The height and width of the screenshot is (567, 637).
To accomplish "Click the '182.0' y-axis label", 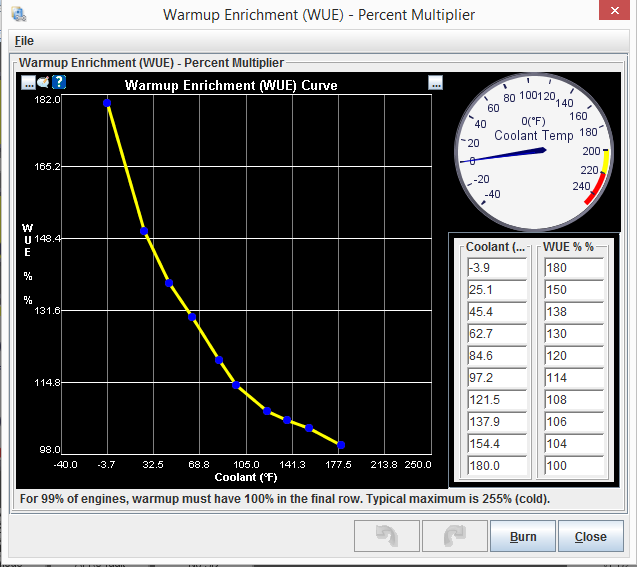I will [x=47, y=100].
